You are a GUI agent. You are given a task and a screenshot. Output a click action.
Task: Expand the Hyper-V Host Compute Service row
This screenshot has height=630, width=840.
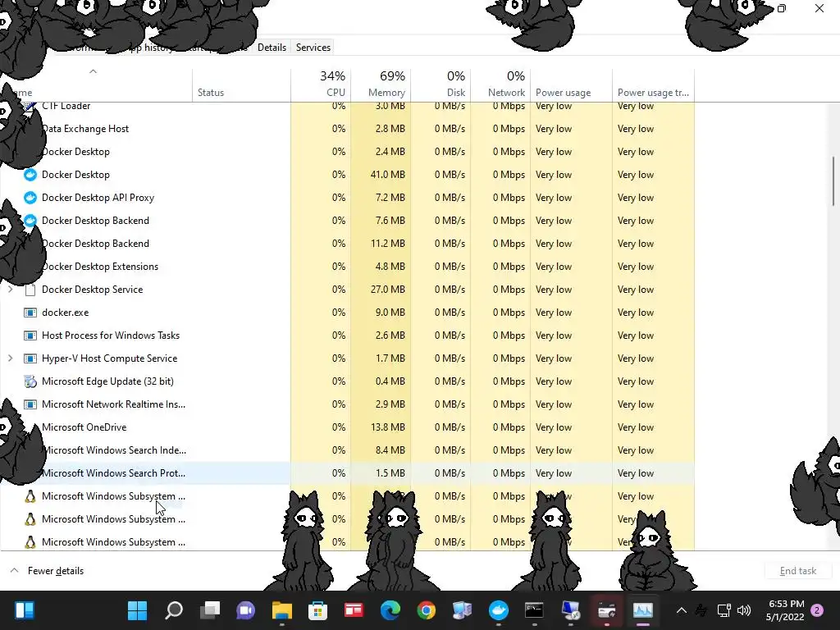(10, 358)
